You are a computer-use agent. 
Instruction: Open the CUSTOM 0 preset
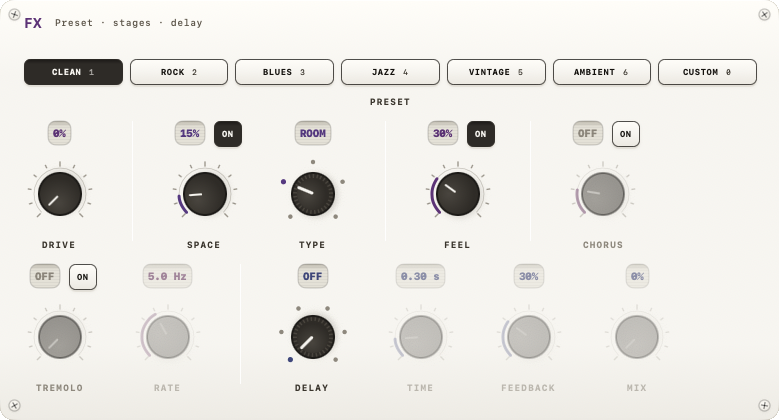(x=707, y=72)
